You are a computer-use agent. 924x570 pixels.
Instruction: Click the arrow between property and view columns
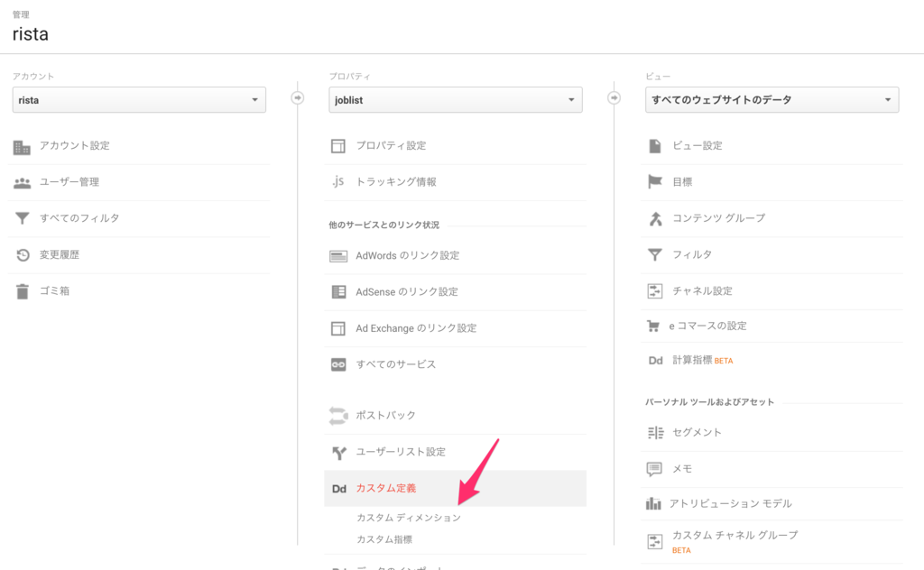[614, 97]
